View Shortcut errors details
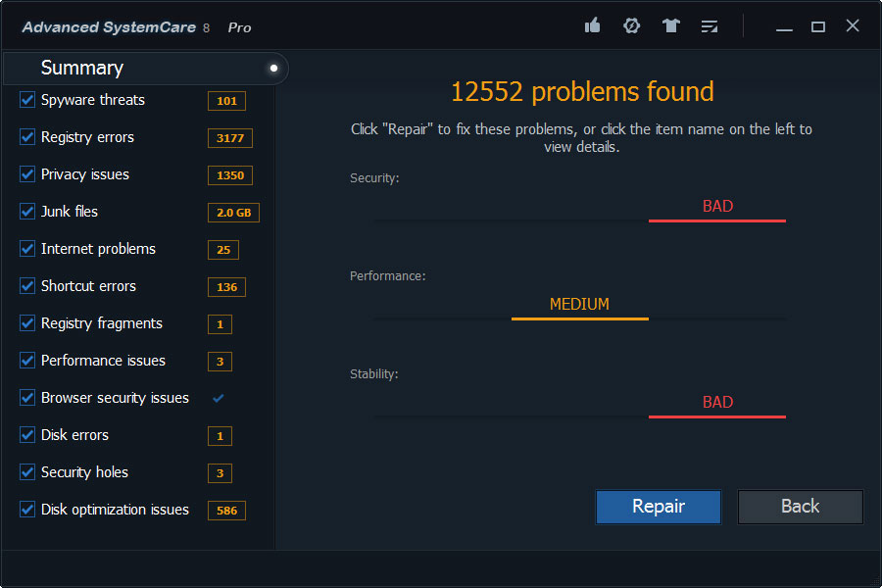 point(88,286)
